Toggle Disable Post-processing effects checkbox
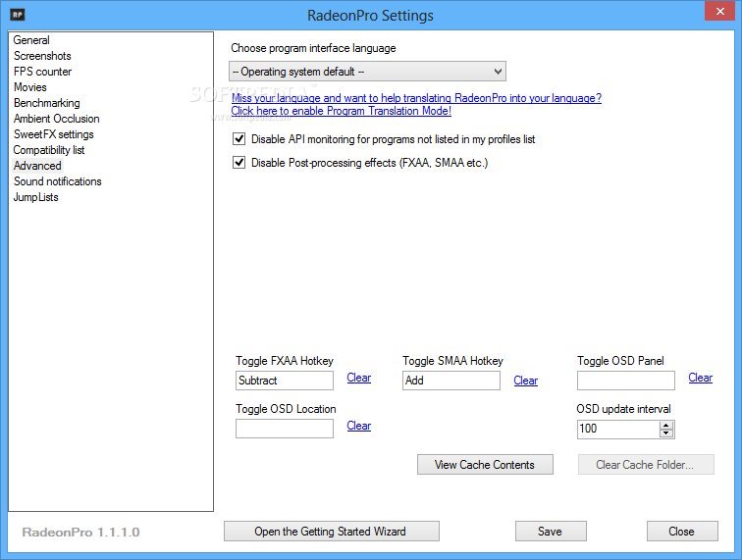Viewport: 742px width, 560px height. point(238,163)
